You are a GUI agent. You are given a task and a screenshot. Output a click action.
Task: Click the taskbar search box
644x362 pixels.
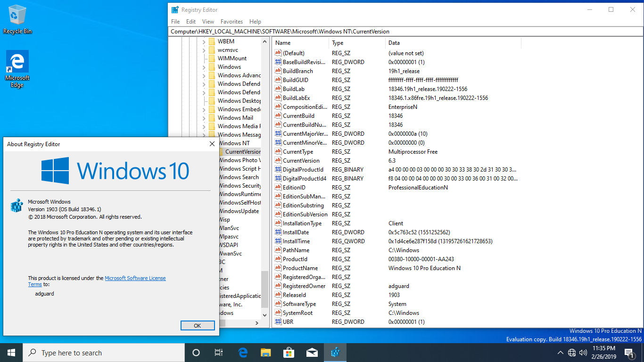104,353
